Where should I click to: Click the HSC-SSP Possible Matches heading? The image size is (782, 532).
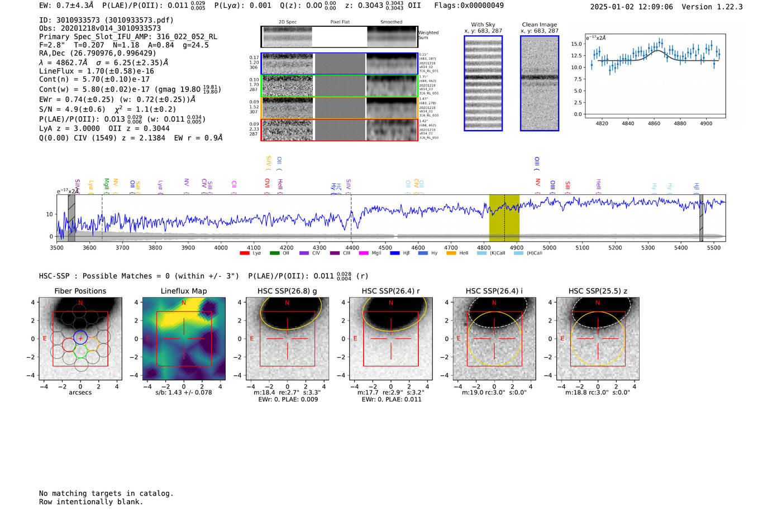[x=139, y=276]
